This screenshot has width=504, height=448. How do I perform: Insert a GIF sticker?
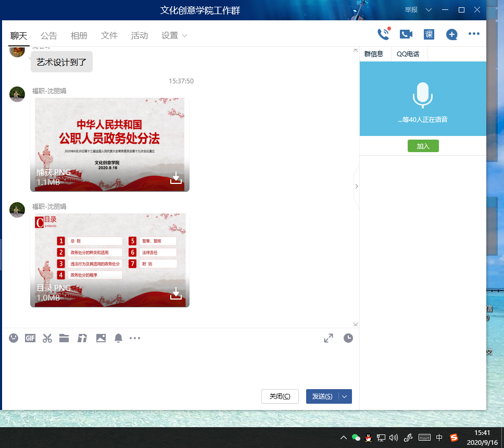click(x=30, y=338)
